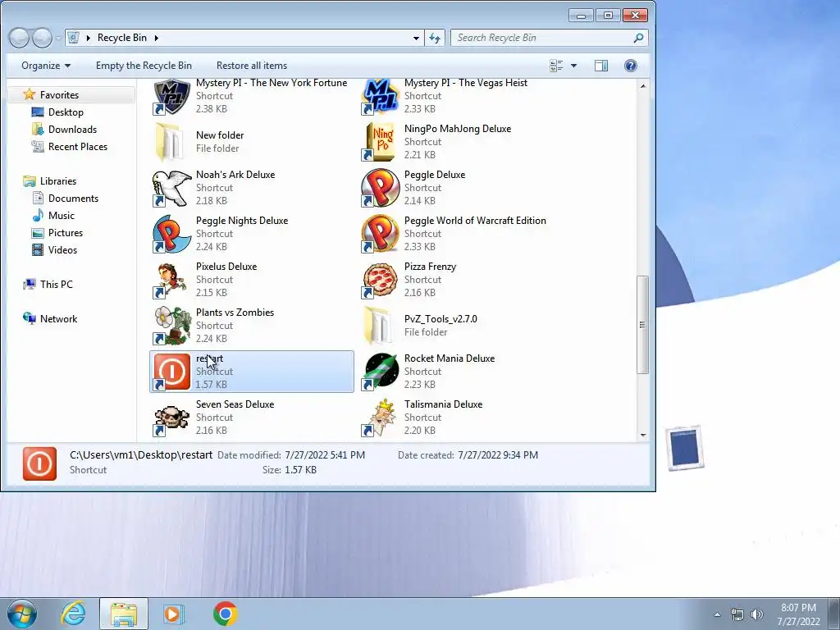The width and height of the screenshot is (840, 630).
Task: Click the Back navigation button
Action: [x=19, y=38]
